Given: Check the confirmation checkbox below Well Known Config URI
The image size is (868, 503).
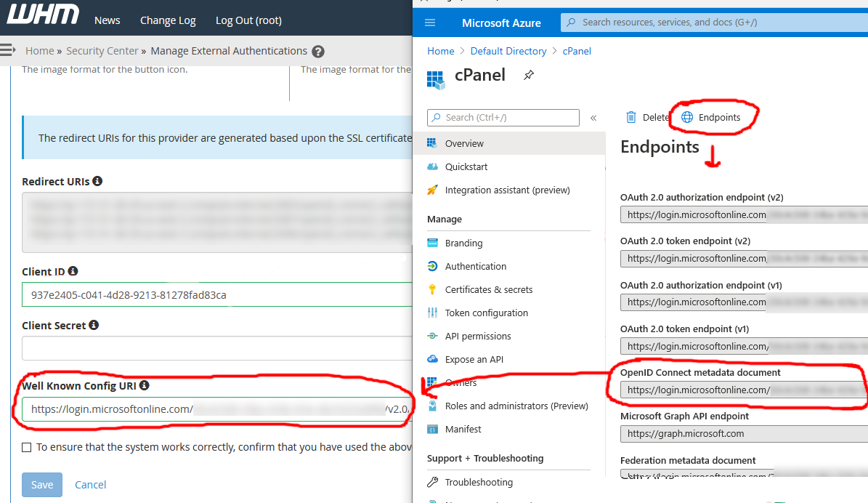Looking at the screenshot, I should (x=26, y=447).
